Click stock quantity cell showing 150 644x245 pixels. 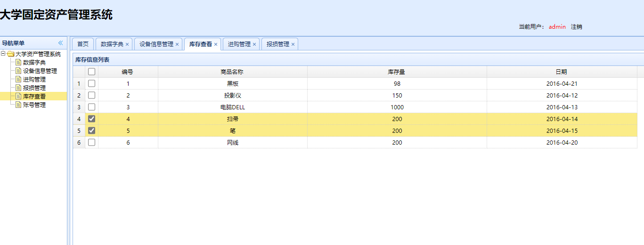[x=397, y=95]
